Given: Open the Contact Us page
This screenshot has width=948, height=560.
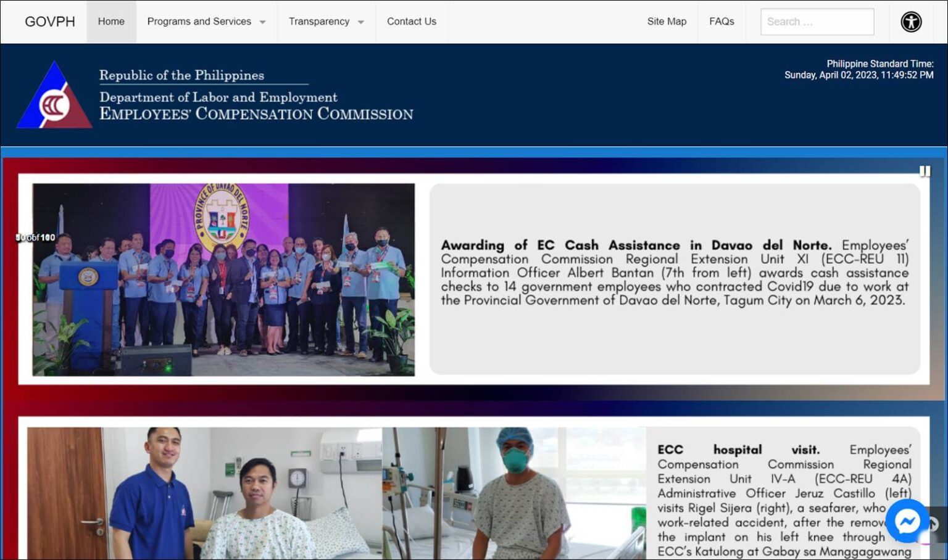Looking at the screenshot, I should pyautogui.click(x=411, y=22).
